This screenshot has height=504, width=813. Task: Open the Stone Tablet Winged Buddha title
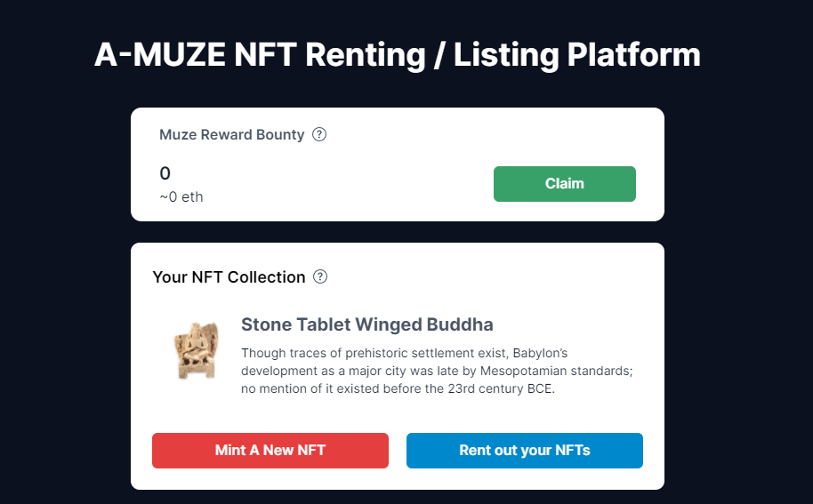point(367,324)
